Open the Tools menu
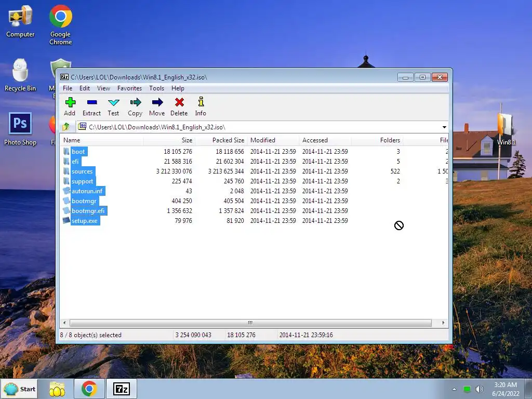532x399 pixels. click(156, 88)
